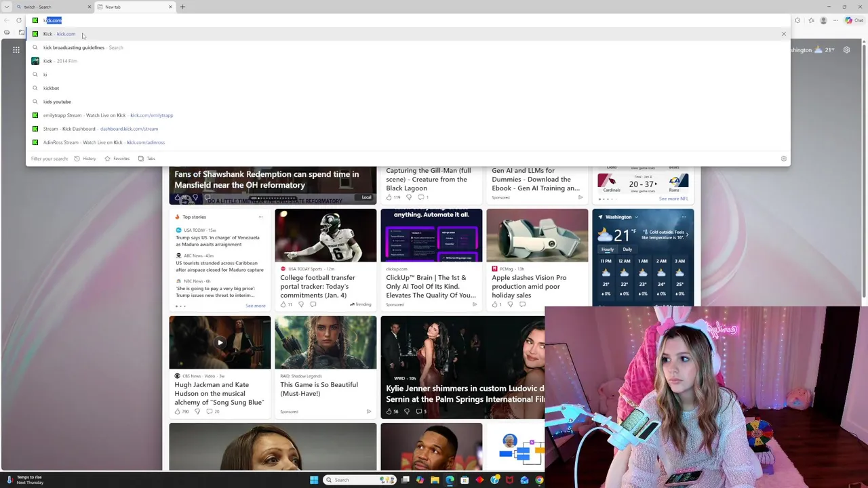Screen dimensions: 868x488
Task: Open the Copilot Chat button
Action: click(x=853, y=20)
